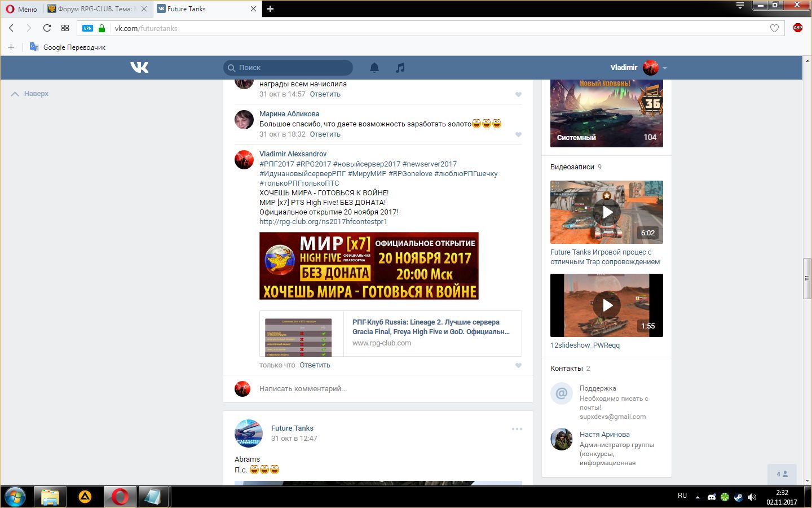The width and height of the screenshot is (812, 508).
Task: Click the browser reload page icon
Action: tap(47, 28)
